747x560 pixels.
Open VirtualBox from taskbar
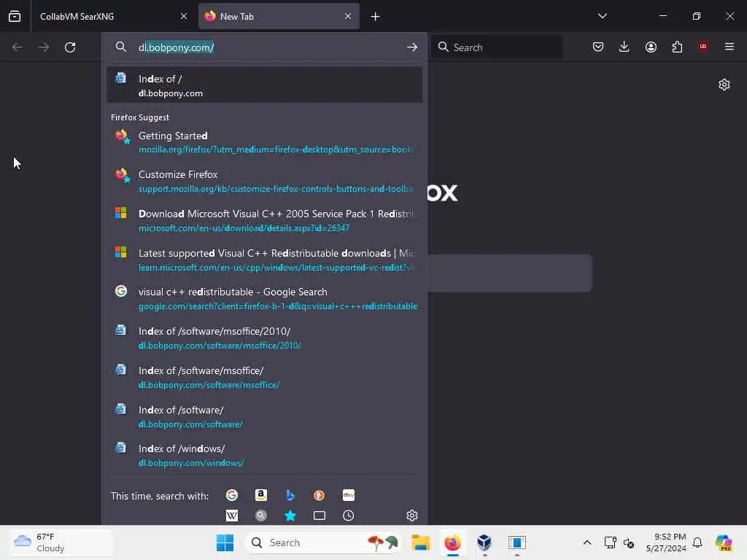point(484,542)
